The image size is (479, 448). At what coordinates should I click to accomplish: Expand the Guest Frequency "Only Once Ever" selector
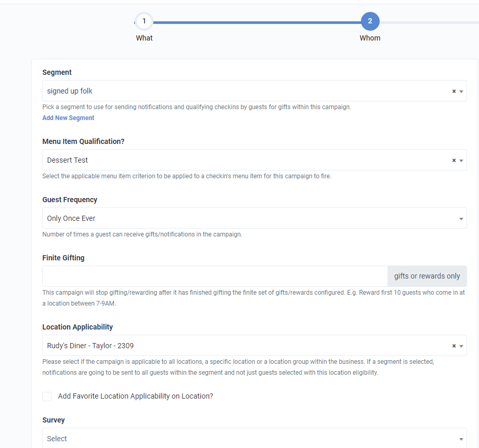tap(461, 218)
